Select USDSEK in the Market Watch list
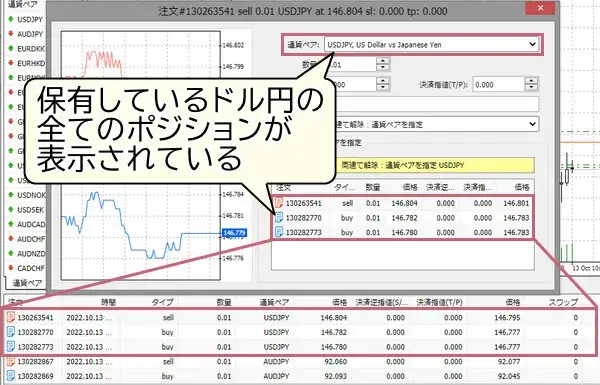The height and width of the screenshot is (385, 600). [31, 210]
